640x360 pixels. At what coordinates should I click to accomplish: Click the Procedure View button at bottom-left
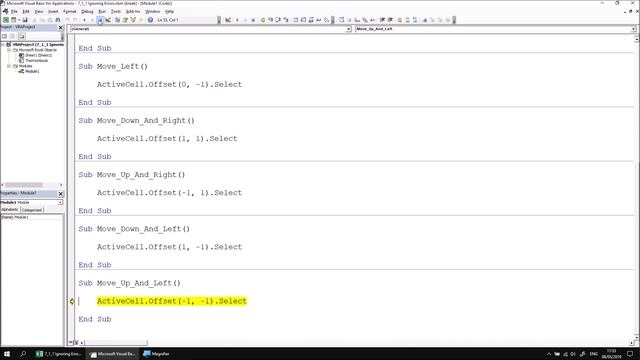click(x=71, y=343)
